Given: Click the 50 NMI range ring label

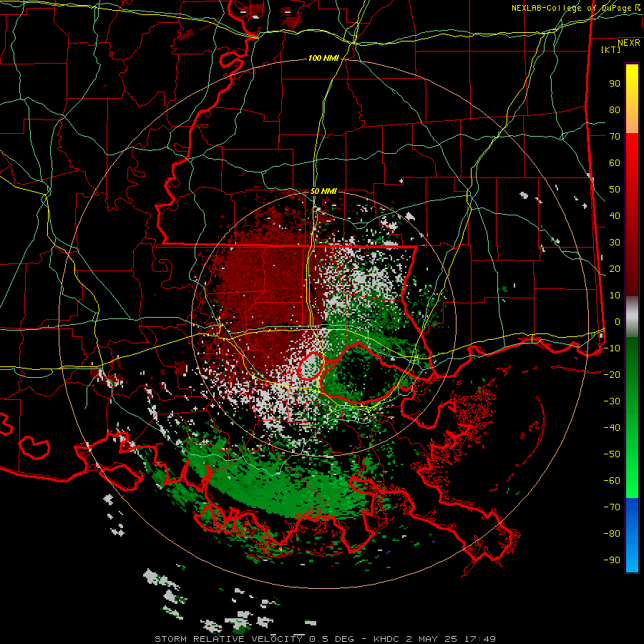Looking at the screenshot, I should pyautogui.click(x=323, y=191).
